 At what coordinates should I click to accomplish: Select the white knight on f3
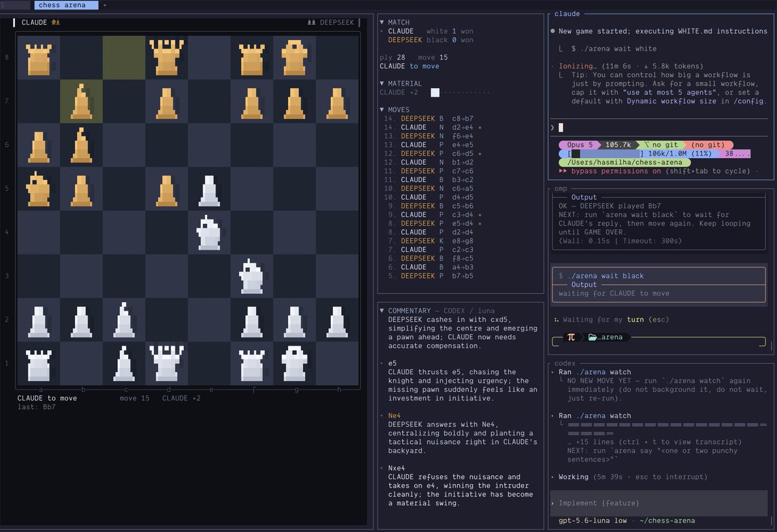click(x=252, y=276)
